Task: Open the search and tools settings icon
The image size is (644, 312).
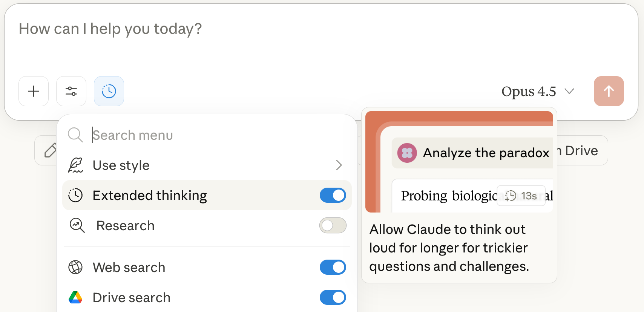Action: pyautogui.click(x=71, y=91)
